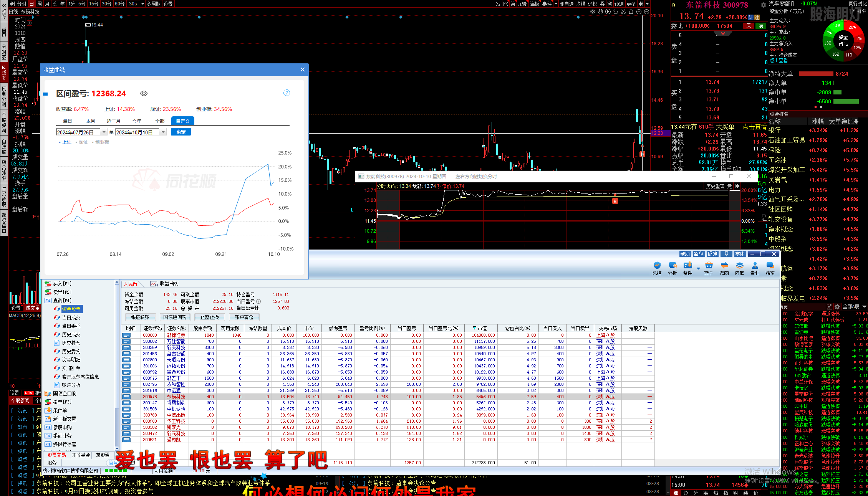Image resolution: width=868 pixels, height=496 pixels.
Task: Click the 买 buy button near 委比
Action: [749, 26]
